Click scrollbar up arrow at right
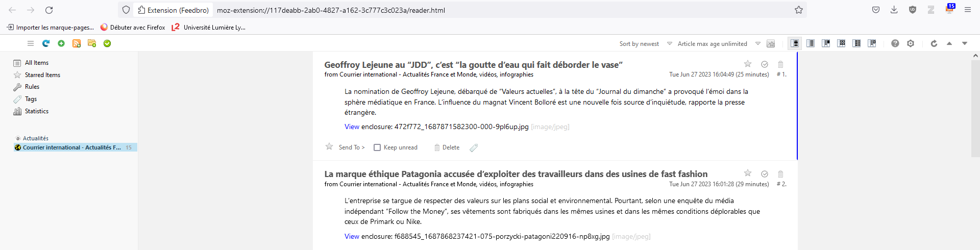Viewport: 980px width, 250px height. tap(975, 56)
